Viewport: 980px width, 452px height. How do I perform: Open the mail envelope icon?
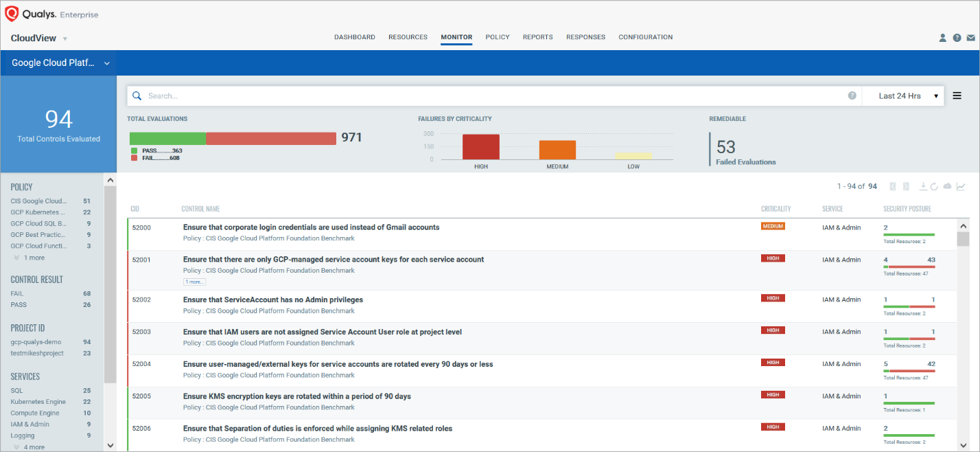pos(970,38)
